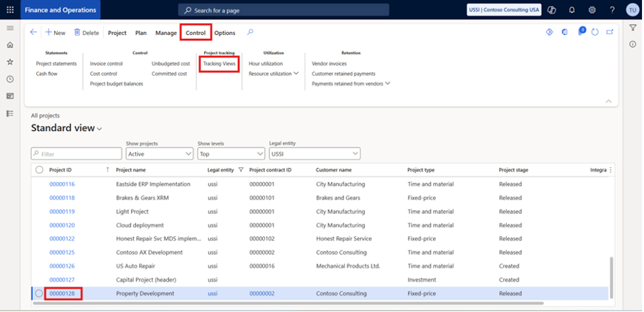Click the action pane search magnifier icon
This screenshot has height=312, width=644.
[250, 32]
